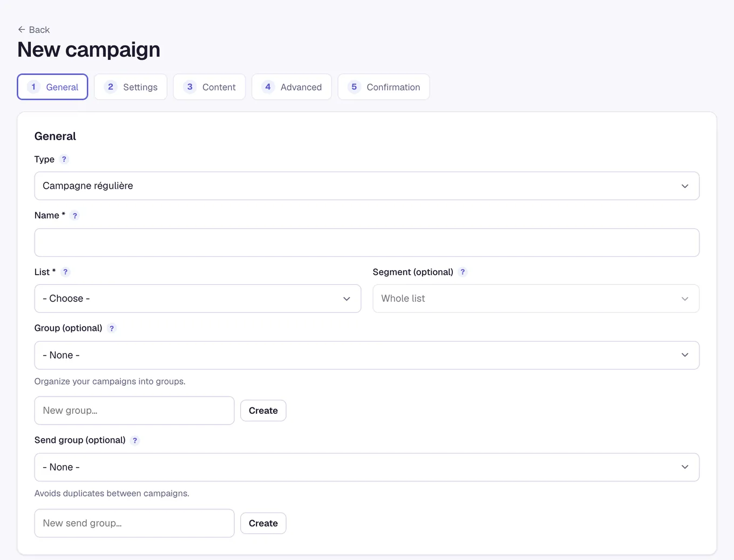This screenshot has width=734, height=560.
Task: Focus the New send group text field
Action: 134,523
